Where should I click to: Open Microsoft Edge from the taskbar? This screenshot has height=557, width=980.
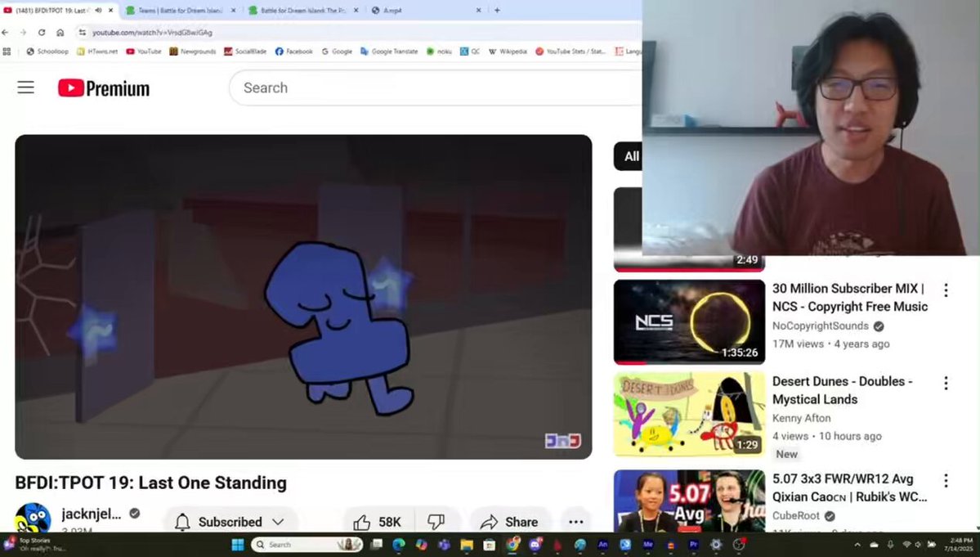399,545
